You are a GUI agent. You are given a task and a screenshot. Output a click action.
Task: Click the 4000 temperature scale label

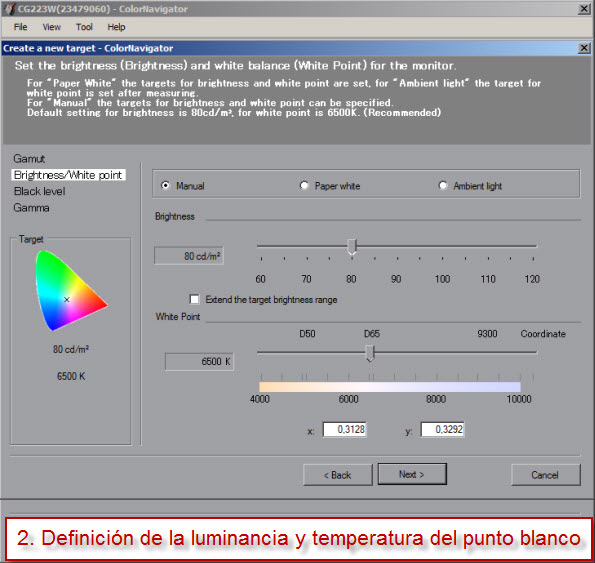point(260,399)
